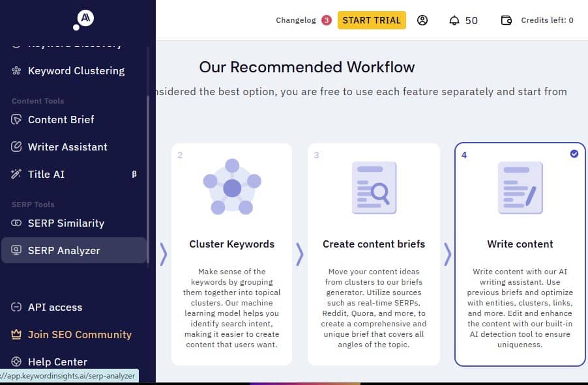This screenshot has width=588, height=385.
Task: Click the Keyword Insights logo icon
Action: pyautogui.click(x=84, y=20)
